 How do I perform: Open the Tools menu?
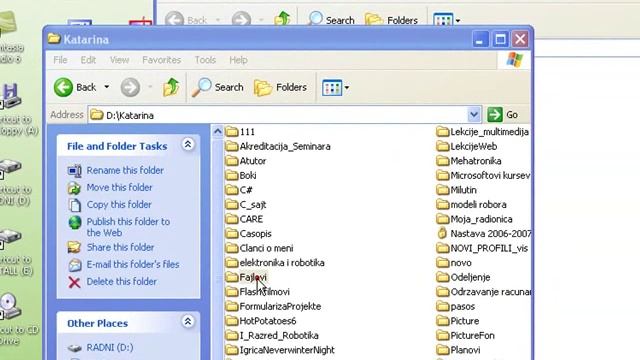pyautogui.click(x=205, y=60)
